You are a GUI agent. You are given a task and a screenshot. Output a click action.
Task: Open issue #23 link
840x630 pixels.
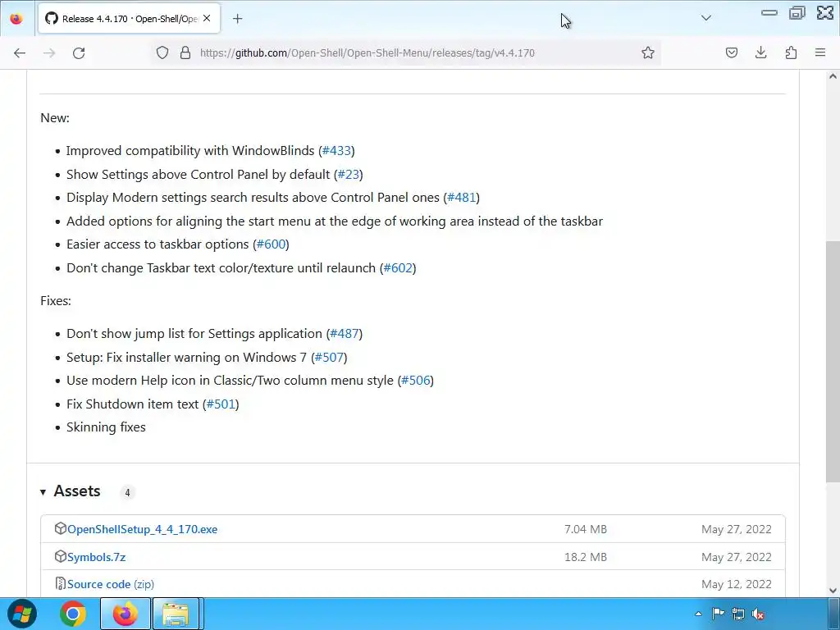[x=348, y=175]
